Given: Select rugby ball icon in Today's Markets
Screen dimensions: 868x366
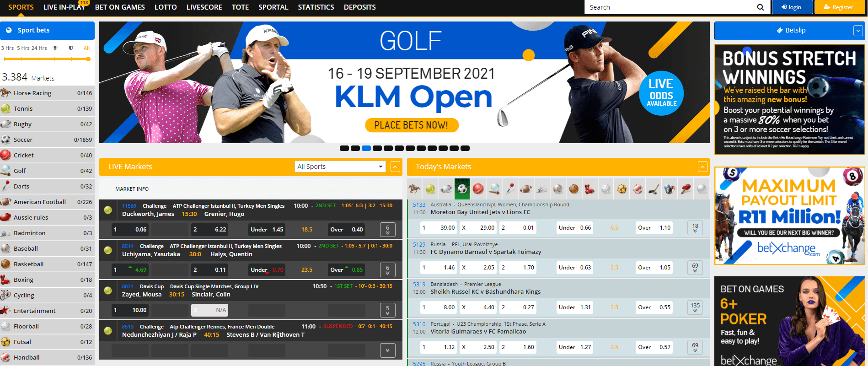Looking at the screenshot, I should click(x=446, y=189).
